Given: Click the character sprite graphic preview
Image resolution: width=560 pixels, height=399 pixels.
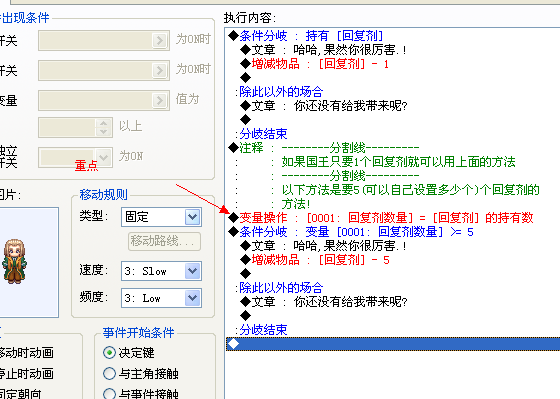Looking at the screenshot, I should coord(15,261).
